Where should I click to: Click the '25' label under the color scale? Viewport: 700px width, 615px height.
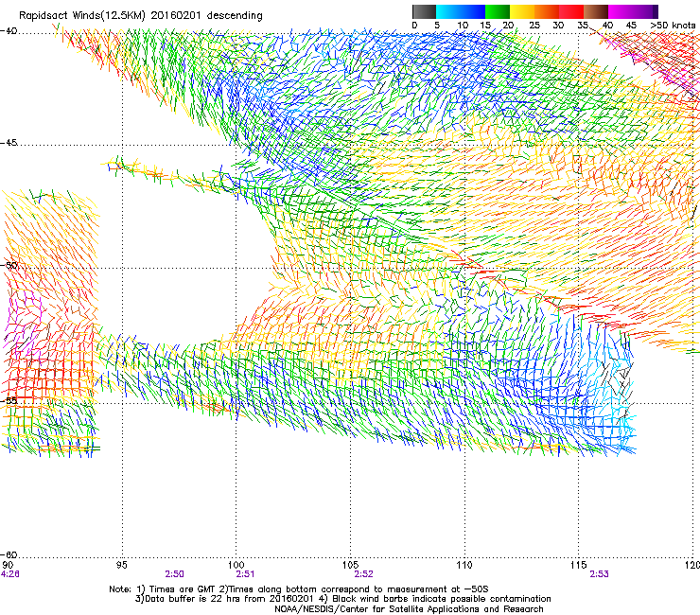point(534,26)
